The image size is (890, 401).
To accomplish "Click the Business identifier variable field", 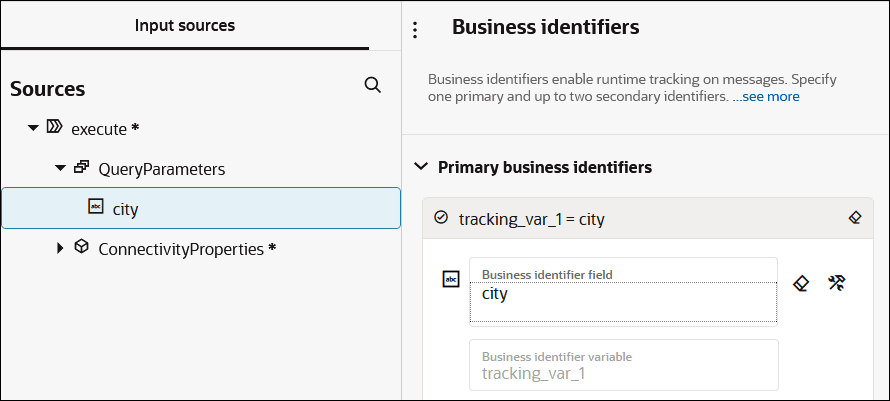I will pos(623,366).
